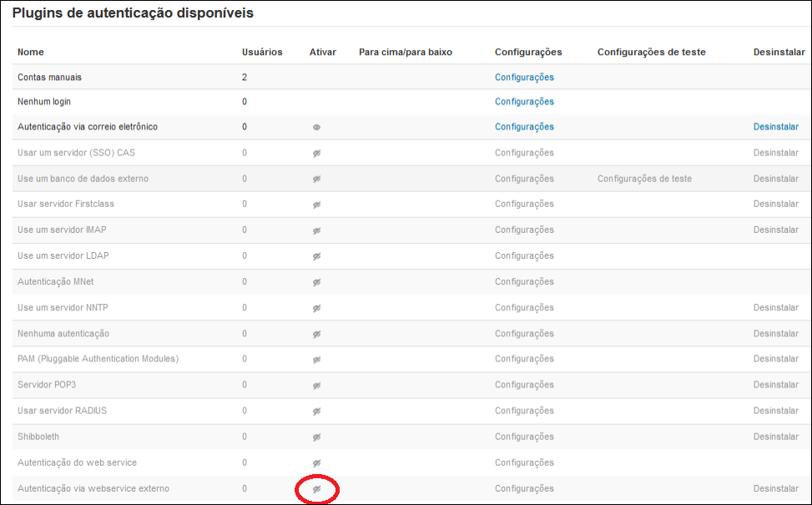Open Configurações for Use um servidor IMAP

(524, 230)
